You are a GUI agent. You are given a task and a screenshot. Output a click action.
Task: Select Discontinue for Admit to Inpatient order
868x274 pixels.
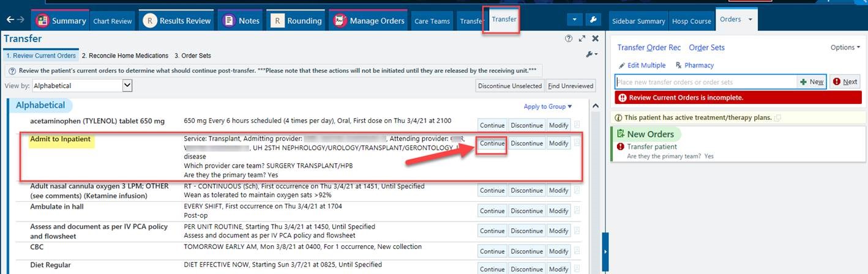click(526, 143)
